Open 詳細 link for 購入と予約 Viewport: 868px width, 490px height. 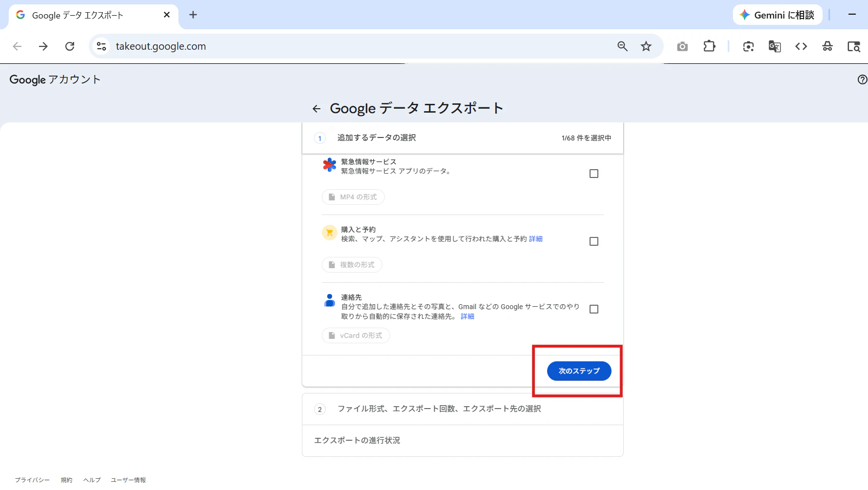(x=536, y=239)
